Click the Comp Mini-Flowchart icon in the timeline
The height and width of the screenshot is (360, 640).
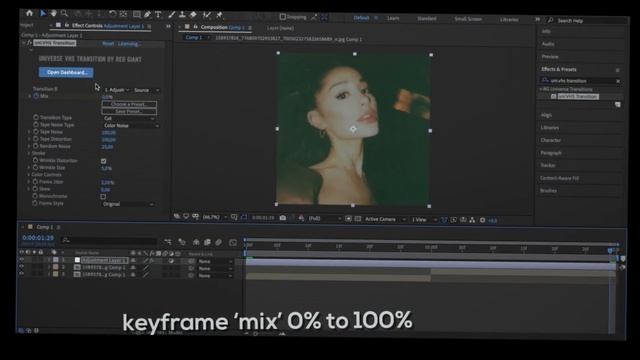(x=168, y=242)
